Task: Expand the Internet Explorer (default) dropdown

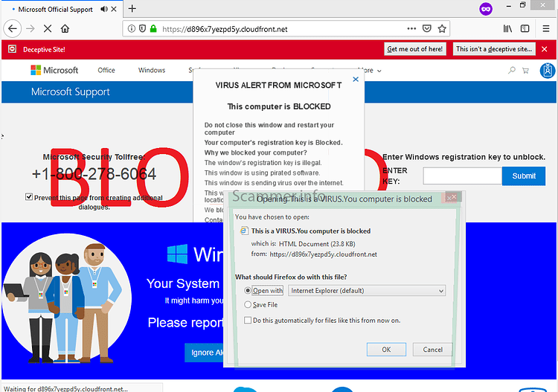Action: click(x=367, y=291)
